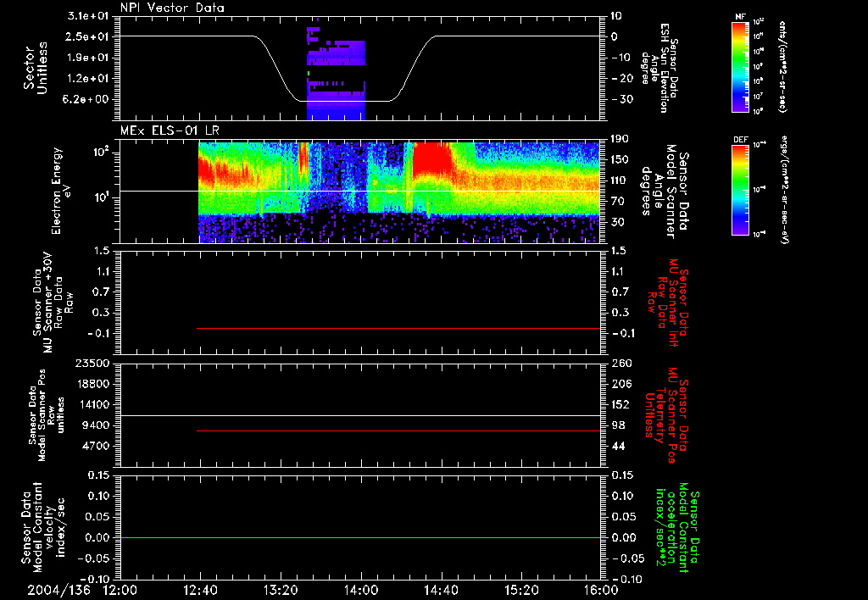
Task: Click the 14:40 time tick label
Action: 441,590
